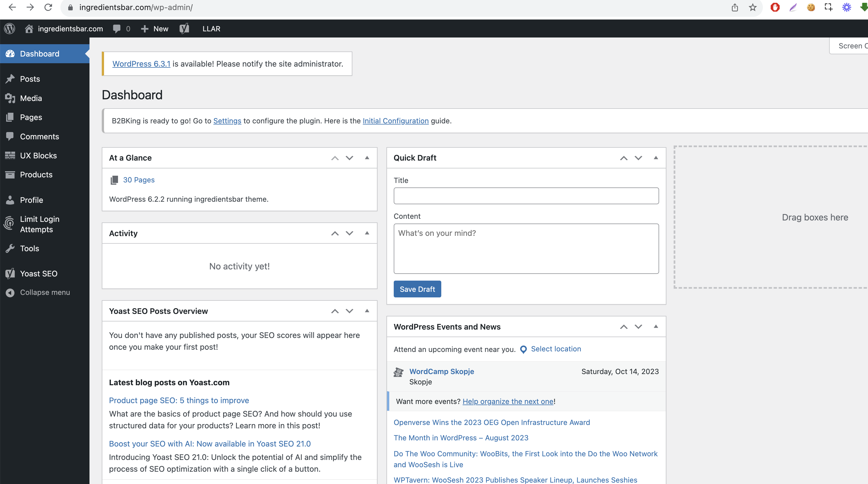Collapse the sidebar menu

pyautogui.click(x=44, y=293)
